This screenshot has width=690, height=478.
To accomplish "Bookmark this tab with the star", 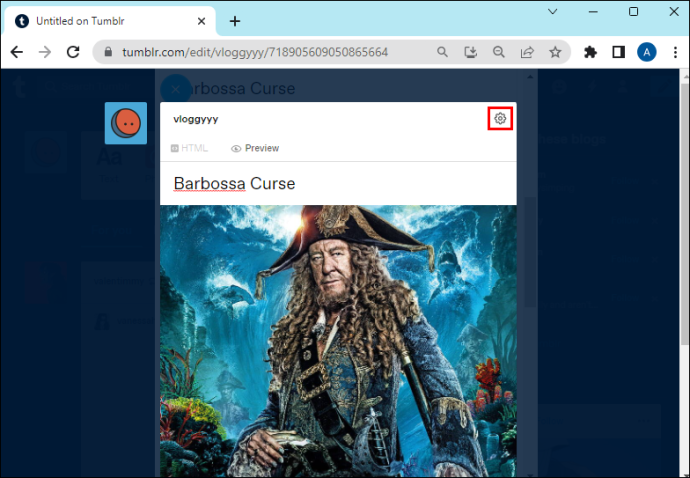I will pyautogui.click(x=555, y=52).
